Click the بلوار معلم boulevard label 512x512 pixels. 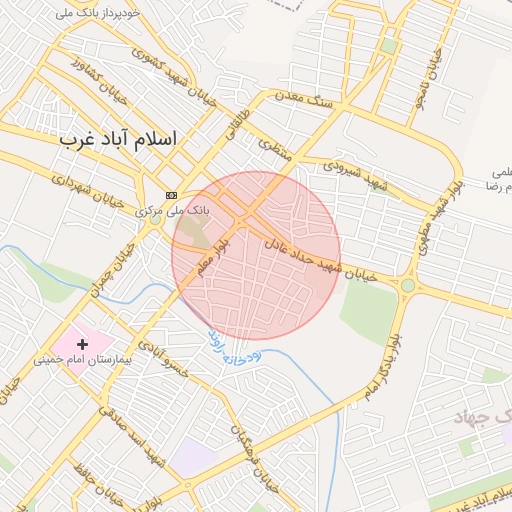point(213,257)
